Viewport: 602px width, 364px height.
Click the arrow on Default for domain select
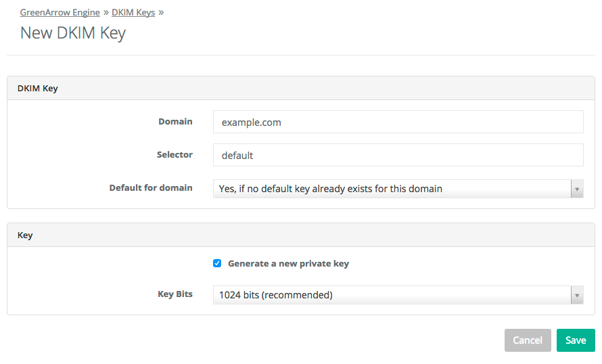click(577, 189)
